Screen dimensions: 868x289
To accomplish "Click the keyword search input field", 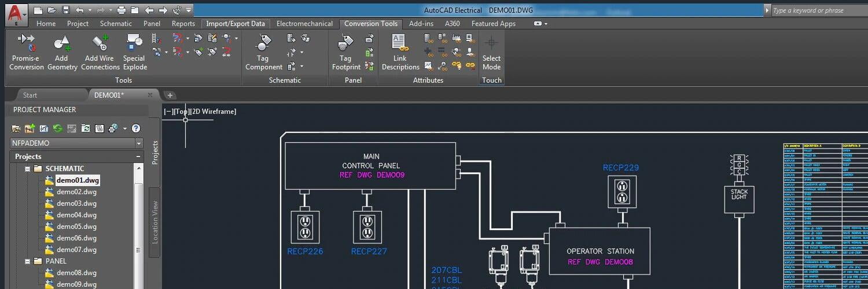I will [x=820, y=10].
